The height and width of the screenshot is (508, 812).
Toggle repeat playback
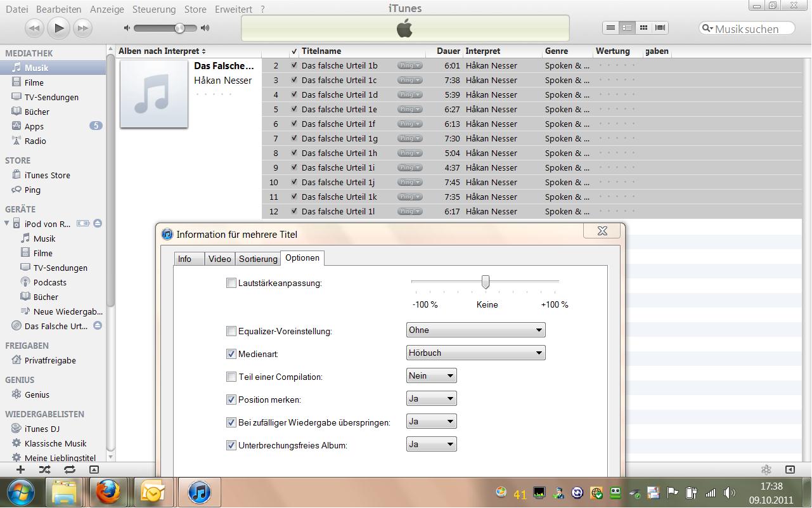pyautogui.click(x=69, y=470)
